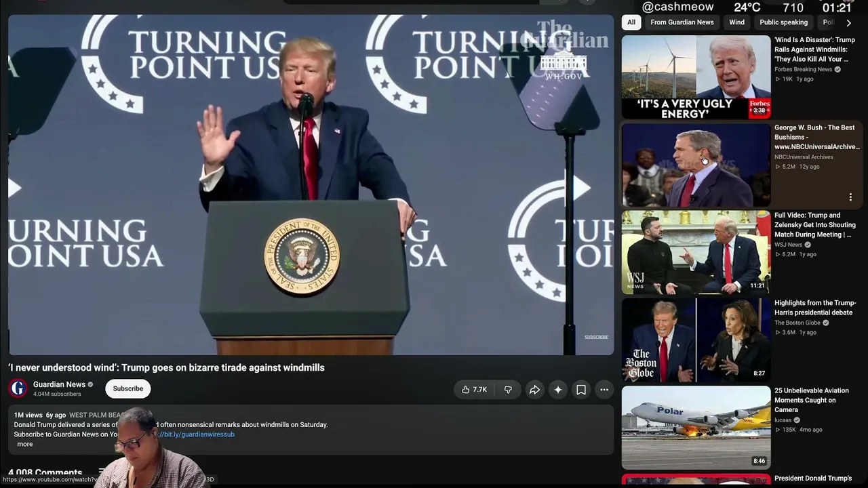
Task: Click the '3.6M 1y ago' view count
Action: pyautogui.click(x=795, y=332)
